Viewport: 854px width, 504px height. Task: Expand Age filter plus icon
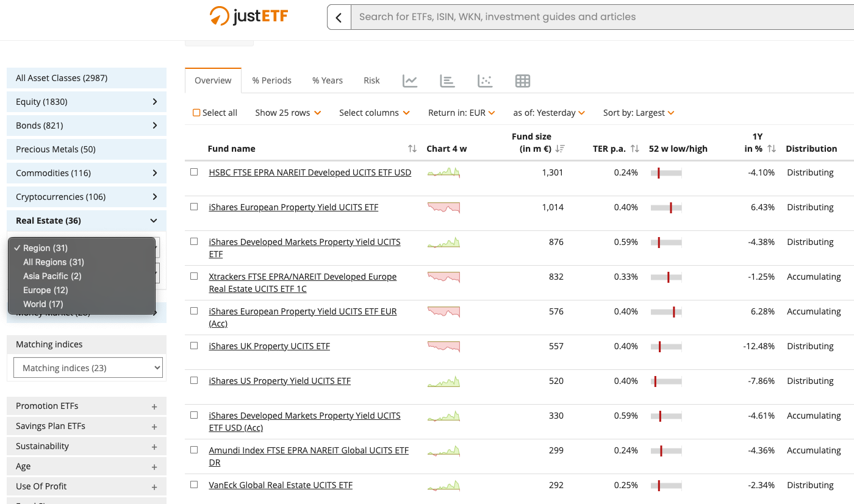(x=154, y=467)
